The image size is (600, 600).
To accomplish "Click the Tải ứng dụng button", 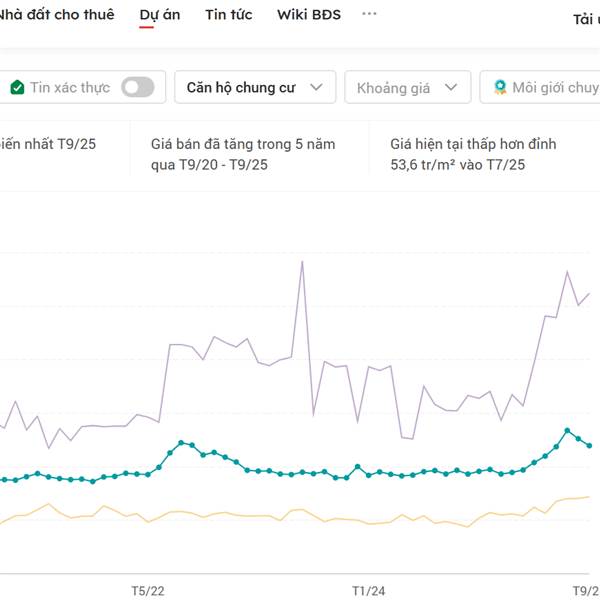I will (585, 19).
